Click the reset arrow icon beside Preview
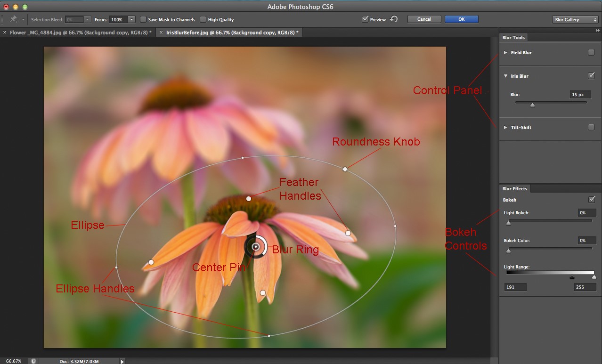Screen dimensions: 602x364 (394, 19)
